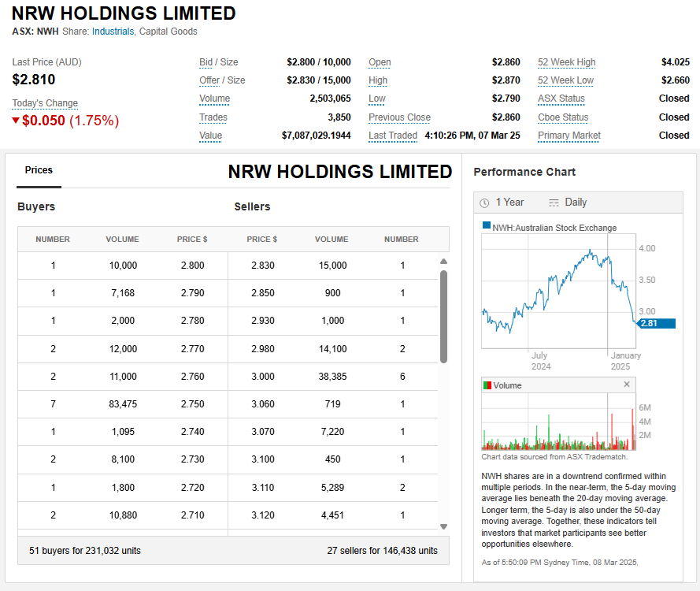Viewport: 700px width, 591px height.
Task: Click the interval icon beside Daily
Action: [554, 203]
